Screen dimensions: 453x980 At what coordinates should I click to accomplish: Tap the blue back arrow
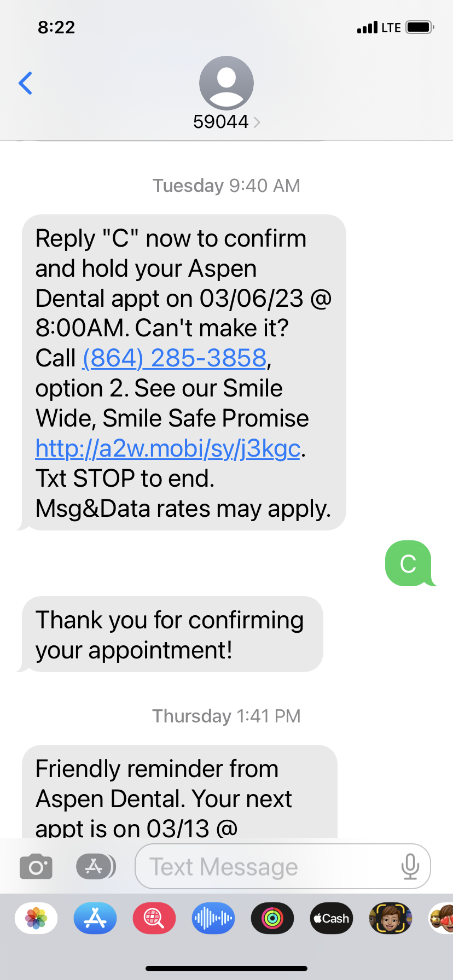(x=26, y=83)
